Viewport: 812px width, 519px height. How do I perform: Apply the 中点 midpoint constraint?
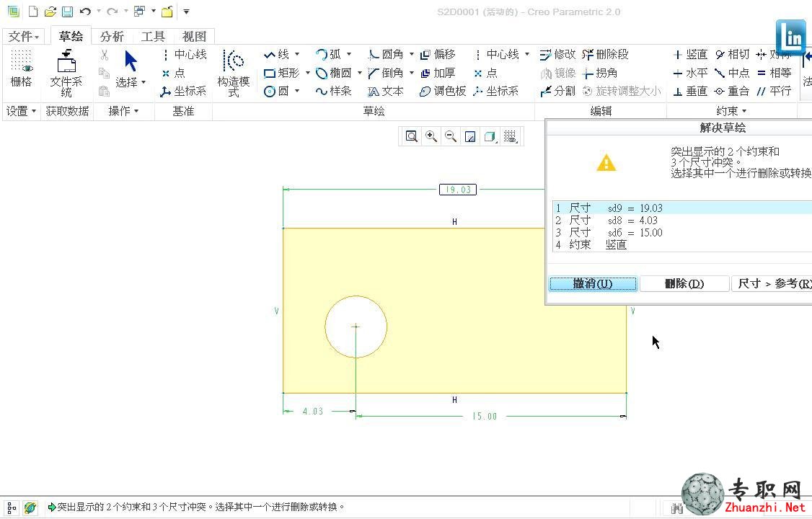732,73
